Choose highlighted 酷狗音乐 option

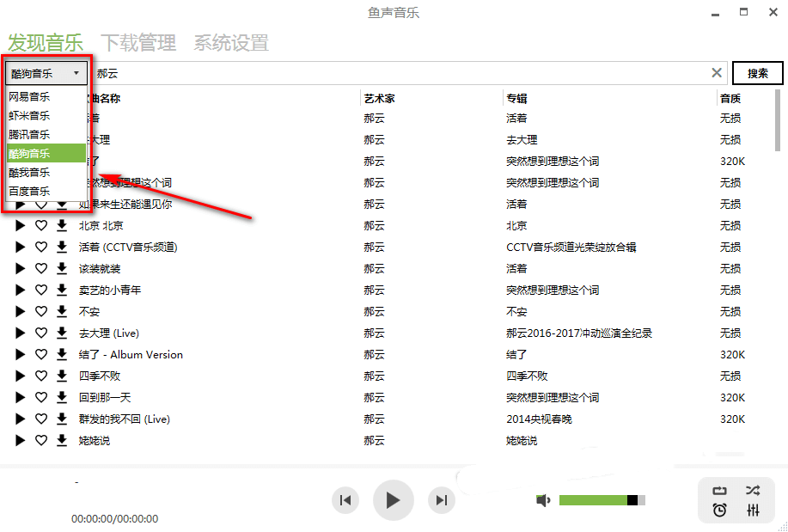coord(46,153)
